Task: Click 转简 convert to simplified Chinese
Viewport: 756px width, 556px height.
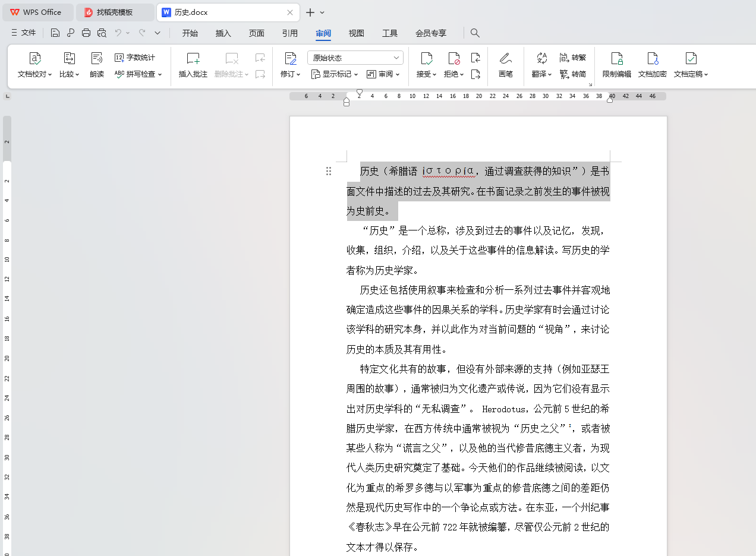Action: pos(573,74)
